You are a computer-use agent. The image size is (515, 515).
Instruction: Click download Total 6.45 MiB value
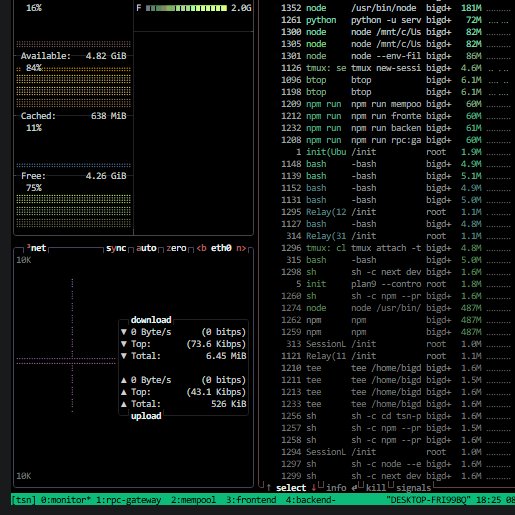coord(226,356)
